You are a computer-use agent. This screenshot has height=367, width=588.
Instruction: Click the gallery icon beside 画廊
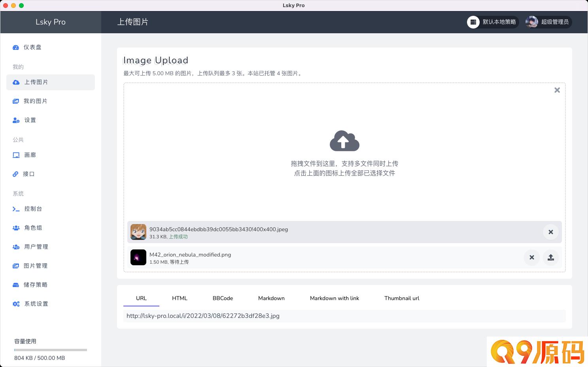(x=16, y=155)
